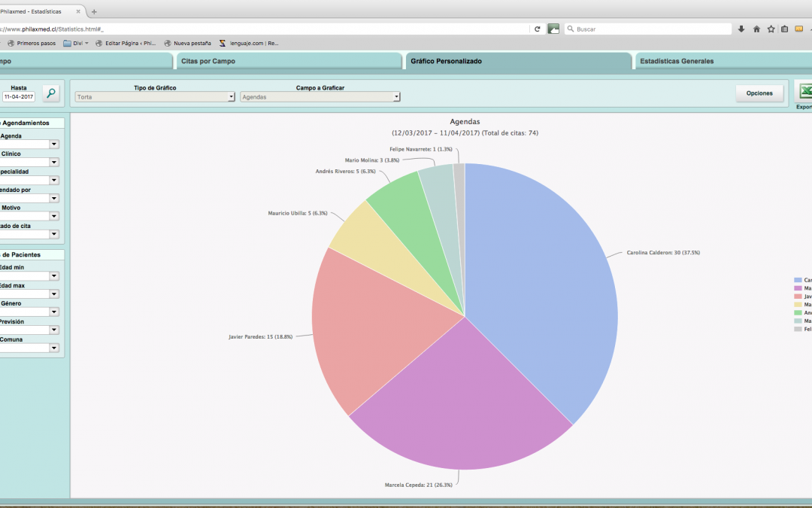
Task: Click the Marcela Cepeda: 21 (26.3%) label
Action: click(419, 485)
